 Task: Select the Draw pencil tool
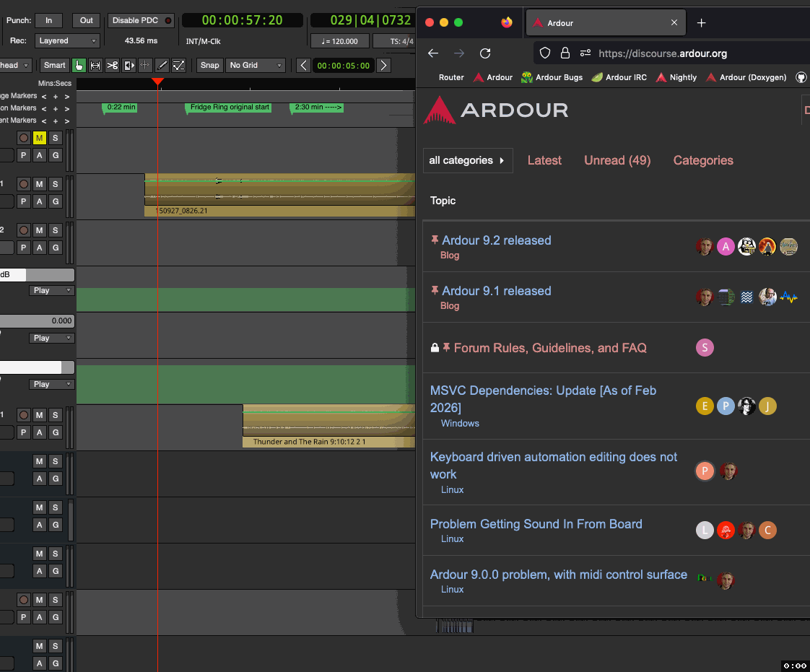[x=162, y=66]
